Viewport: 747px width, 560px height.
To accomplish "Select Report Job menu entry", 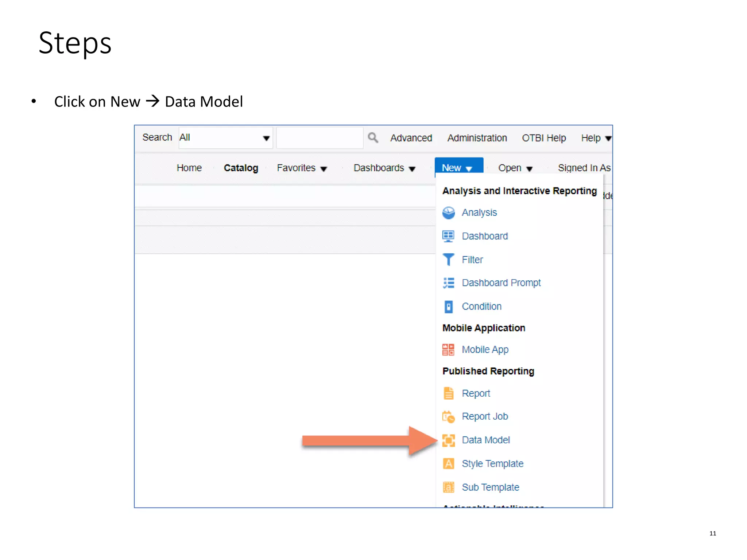I will [485, 417].
